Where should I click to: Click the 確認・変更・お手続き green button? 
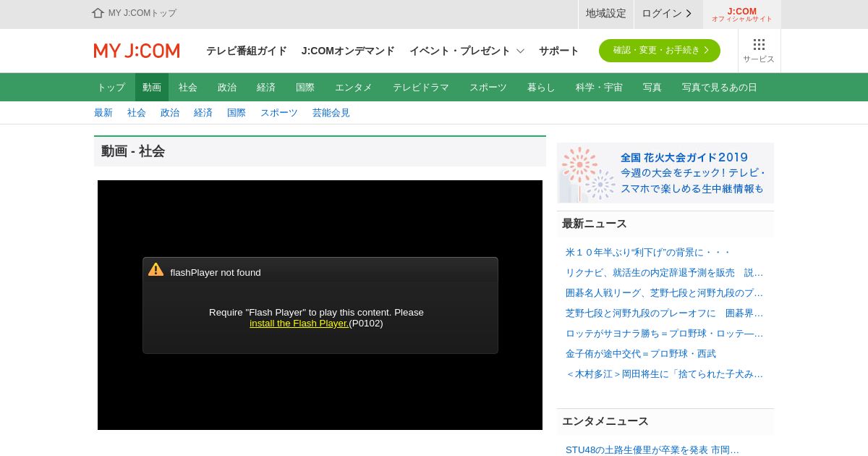(x=660, y=51)
